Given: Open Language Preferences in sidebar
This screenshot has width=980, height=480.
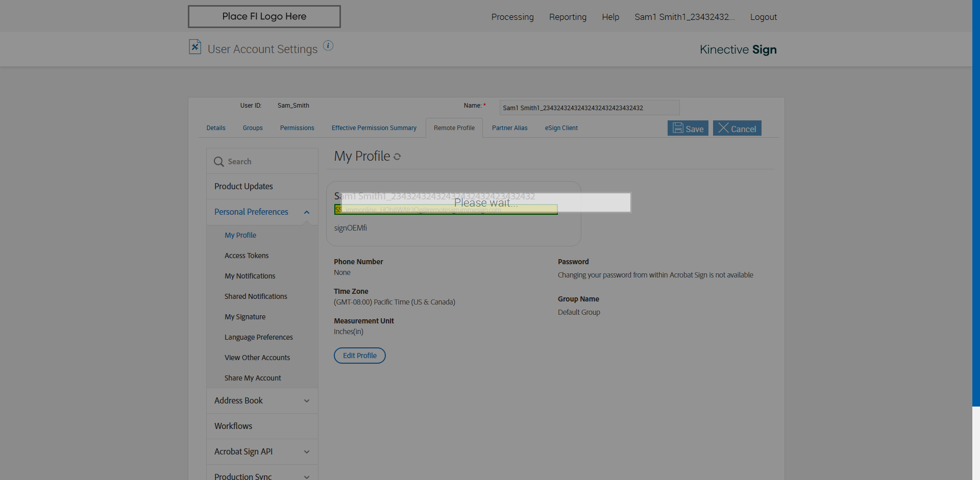Looking at the screenshot, I should (259, 337).
